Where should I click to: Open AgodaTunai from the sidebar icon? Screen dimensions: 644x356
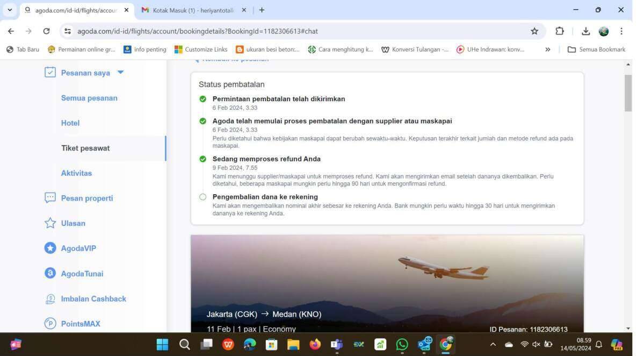(50, 273)
